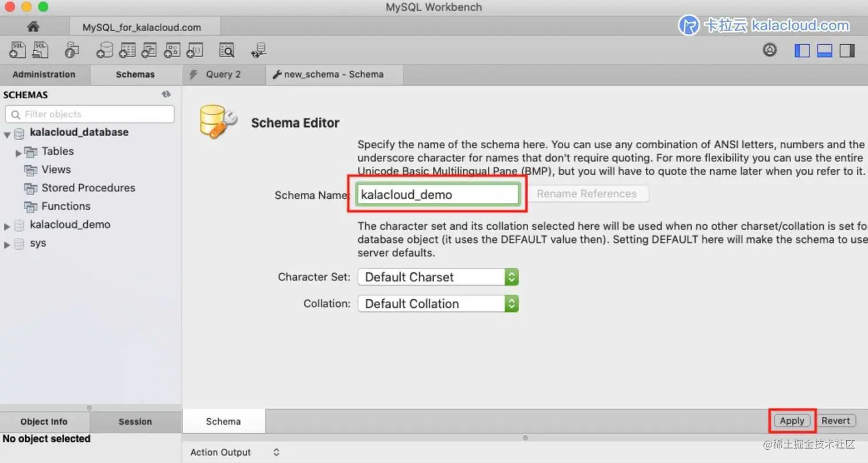Click the Tables folder icon
The image size is (868, 463).
30,152
